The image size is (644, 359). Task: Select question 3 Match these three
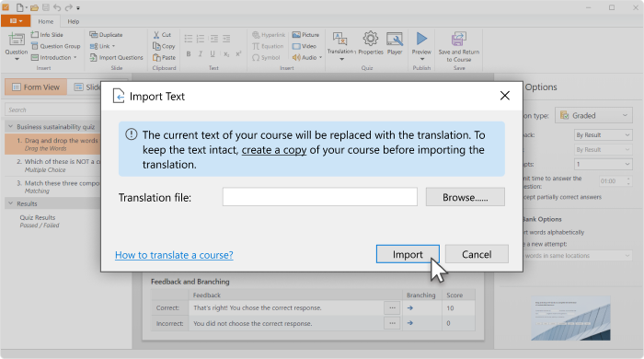[53, 187]
